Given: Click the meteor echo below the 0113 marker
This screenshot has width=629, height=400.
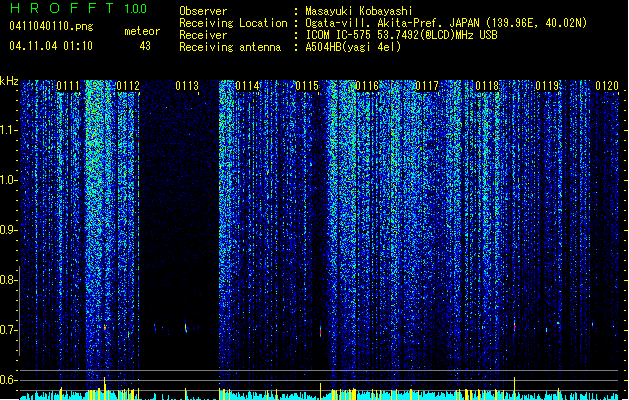Looking at the screenshot, I should coord(186,327).
